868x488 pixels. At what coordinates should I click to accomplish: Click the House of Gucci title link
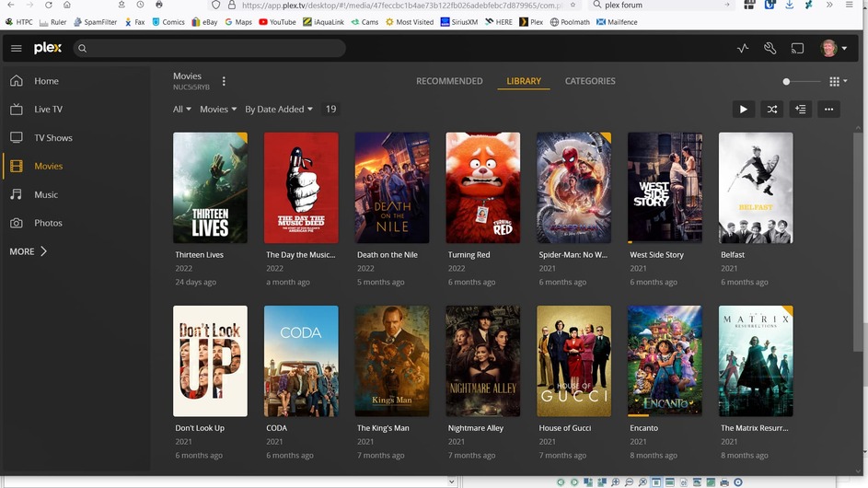click(x=564, y=428)
